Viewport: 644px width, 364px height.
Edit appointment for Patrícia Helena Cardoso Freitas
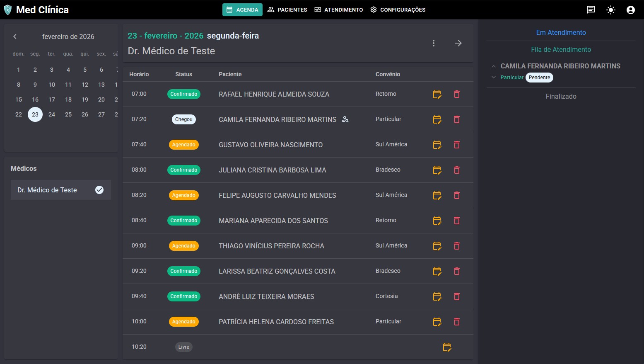click(437, 322)
